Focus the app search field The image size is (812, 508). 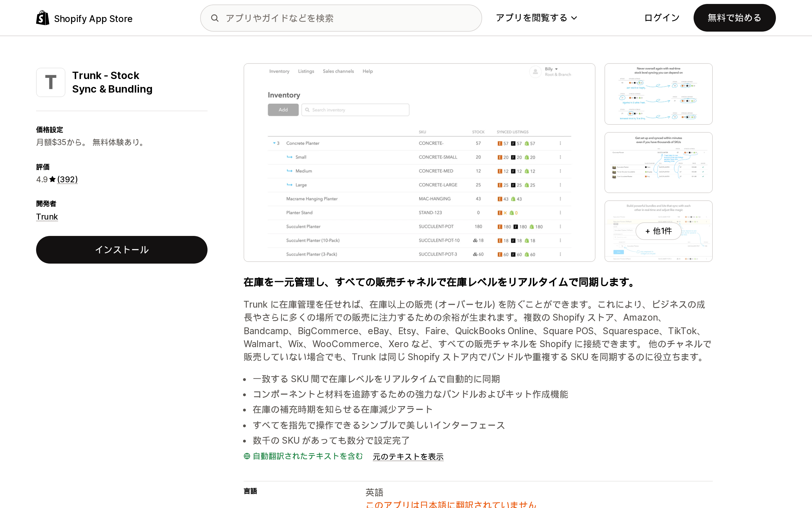pyautogui.click(x=341, y=18)
